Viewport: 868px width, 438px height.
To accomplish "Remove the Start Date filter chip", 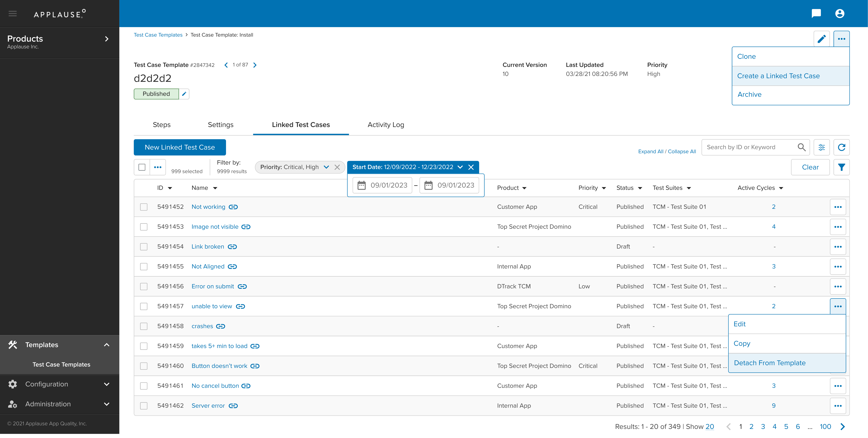I will 471,167.
